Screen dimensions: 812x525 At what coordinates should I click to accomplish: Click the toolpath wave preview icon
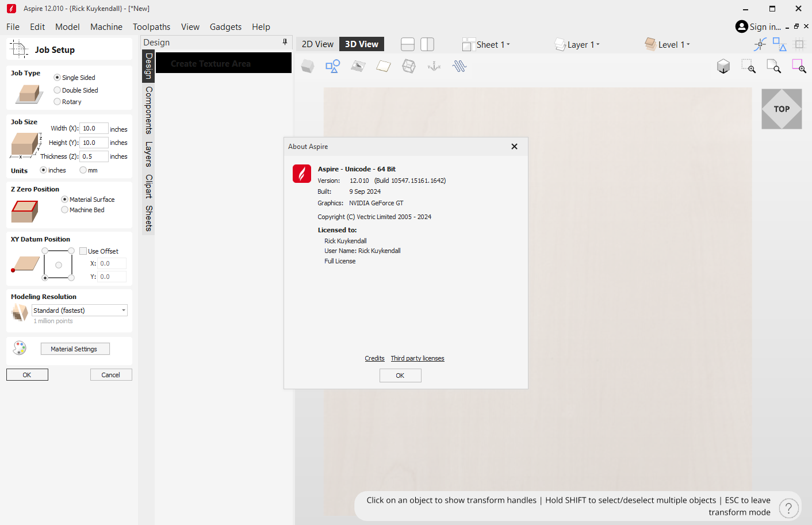(x=459, y=67)
